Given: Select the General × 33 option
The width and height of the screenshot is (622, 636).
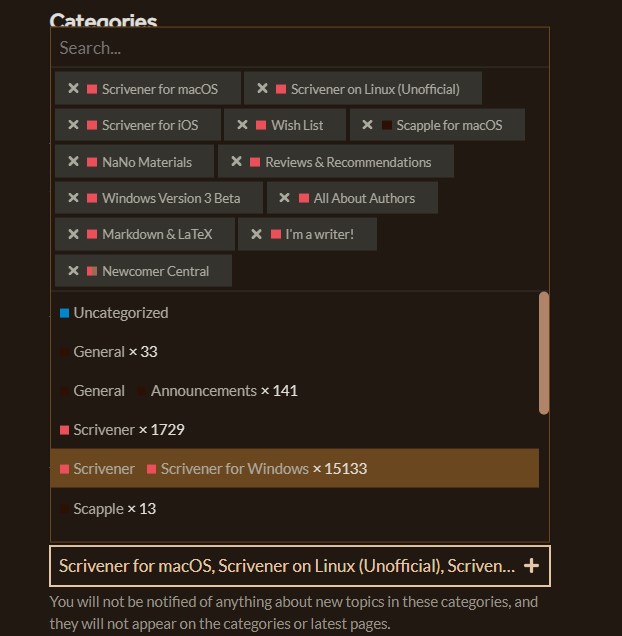Looking at the screenshot, I should 295,352.
